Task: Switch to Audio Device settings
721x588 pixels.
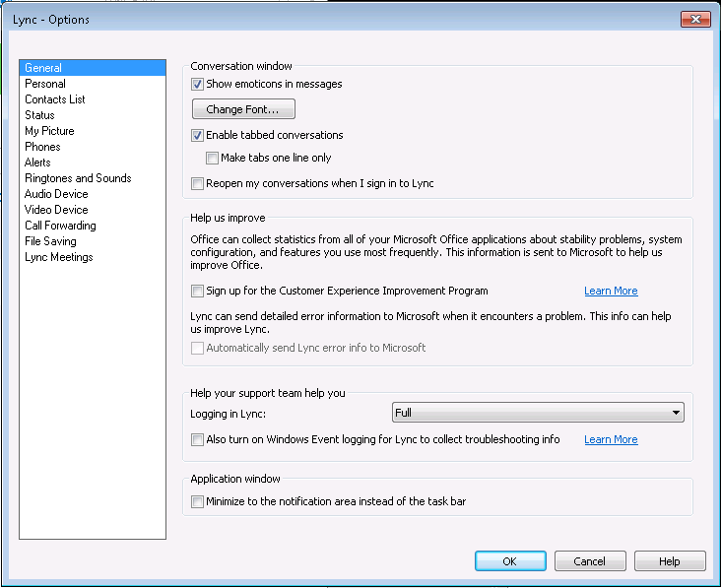Action: (x=93, y=194)
